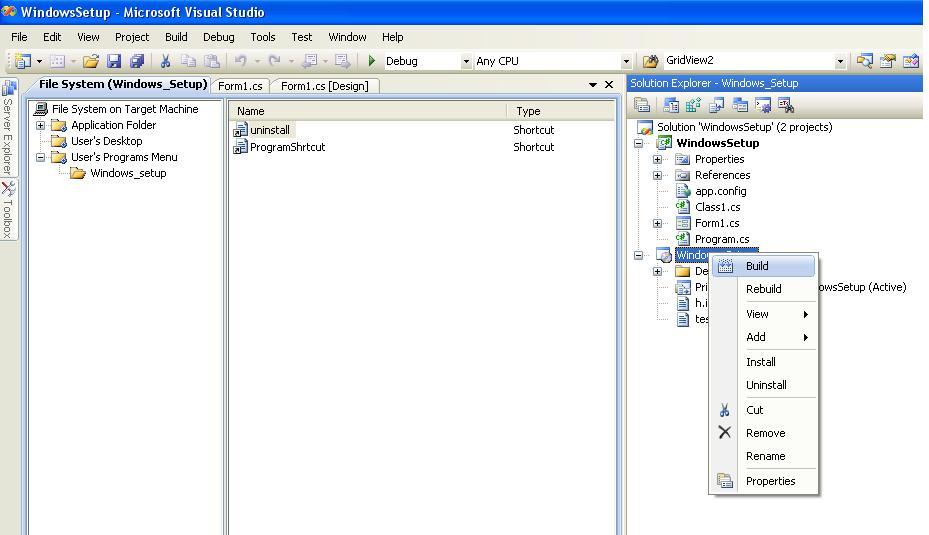Open the Tools menu

[x=262, y=37]
